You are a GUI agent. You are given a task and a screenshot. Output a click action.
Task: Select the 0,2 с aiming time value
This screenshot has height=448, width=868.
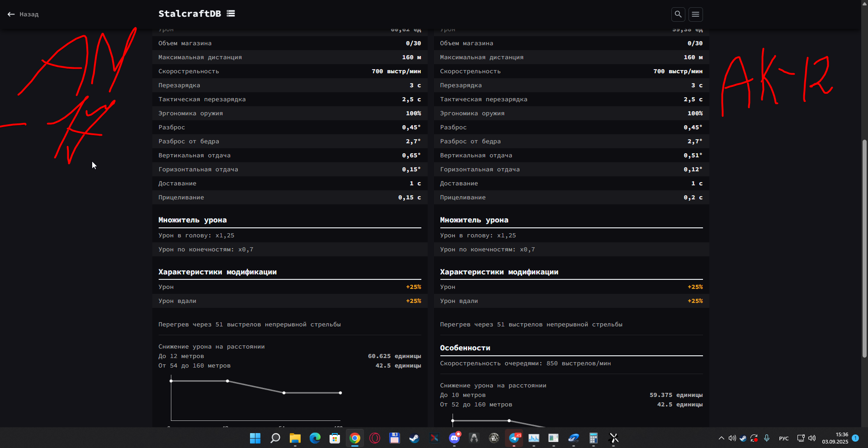693,198
